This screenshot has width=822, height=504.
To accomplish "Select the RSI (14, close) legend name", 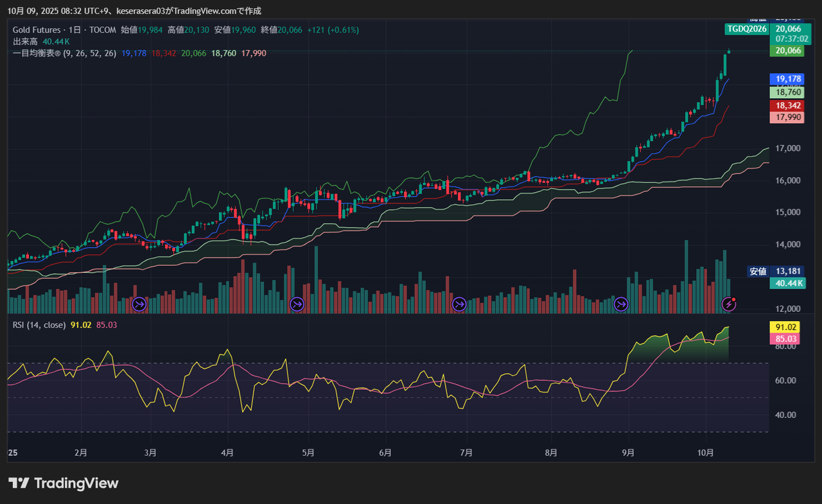I will coord(39,325).
